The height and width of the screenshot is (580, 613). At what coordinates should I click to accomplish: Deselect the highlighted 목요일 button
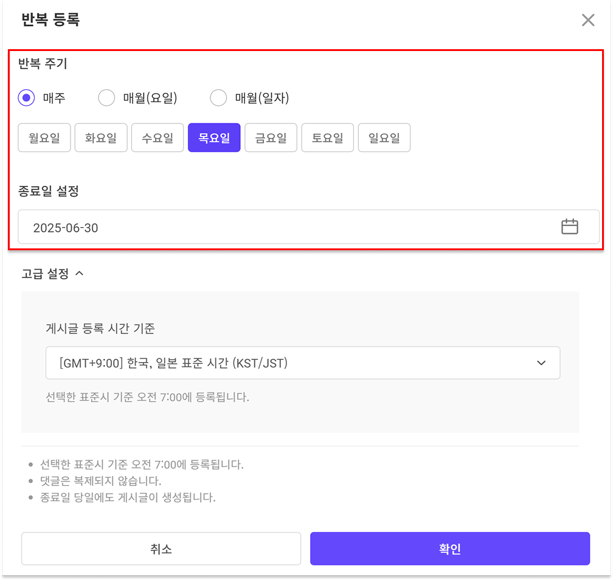[214, 138]
